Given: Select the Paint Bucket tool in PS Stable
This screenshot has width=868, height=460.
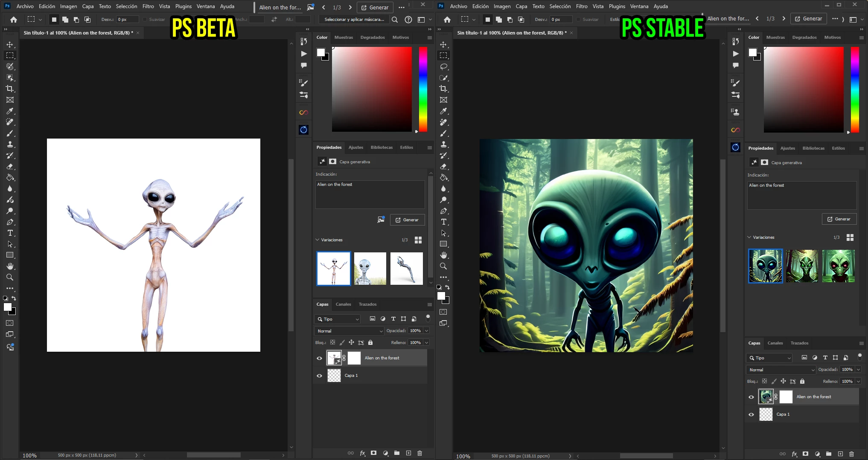Looking at the screenshot, I should click(x=443, y=177).
